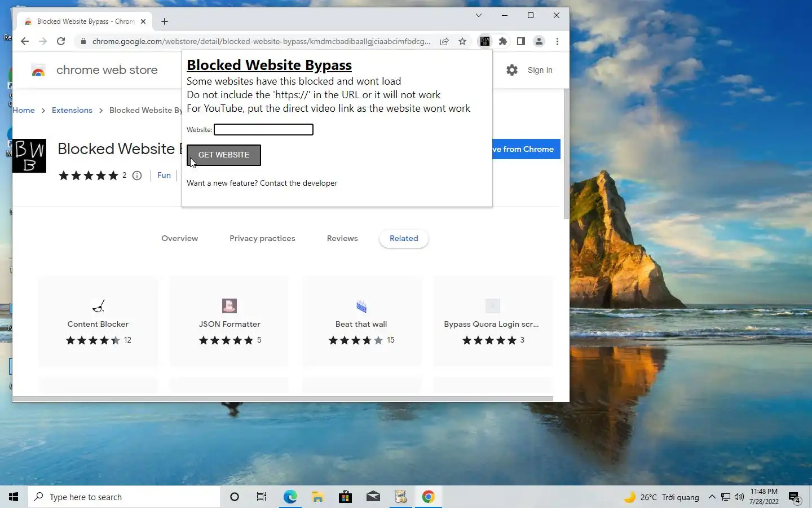Click the Chrome icon on taskbar

coord(428,497)
